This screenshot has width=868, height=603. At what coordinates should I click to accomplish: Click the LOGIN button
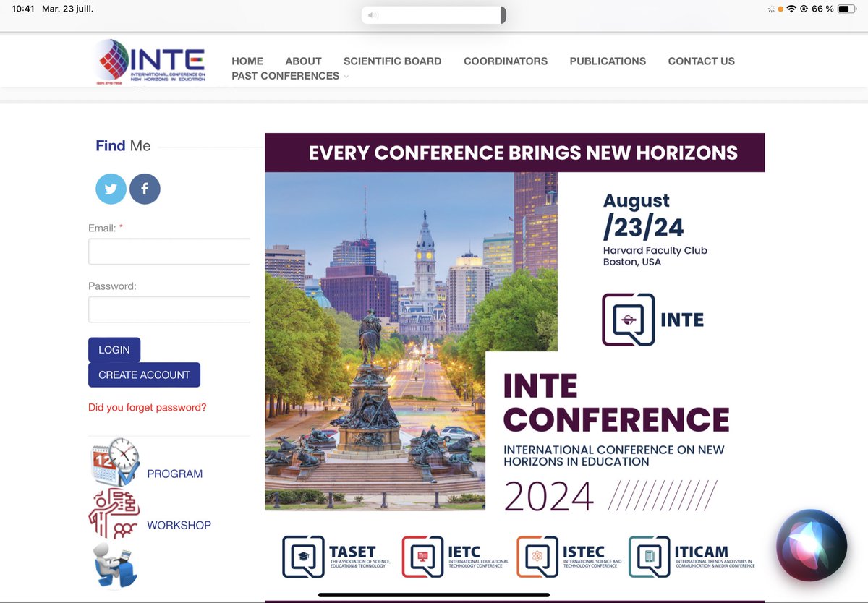pos(114,350)
